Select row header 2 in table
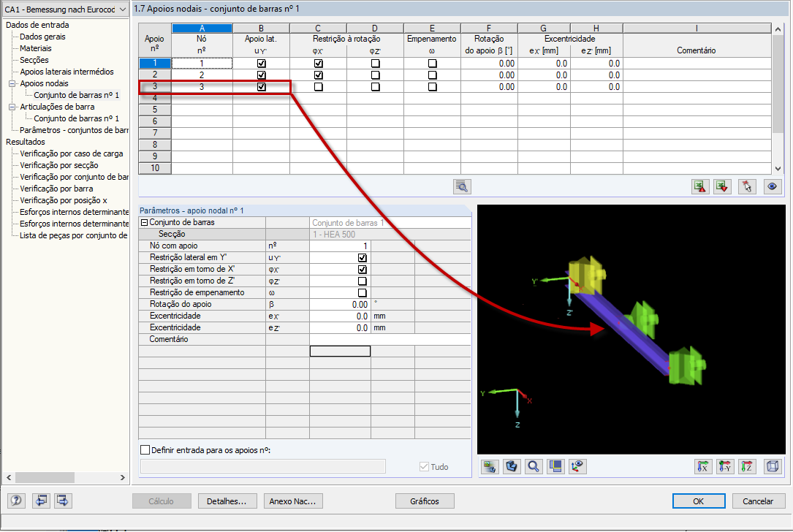The width and height of the screenshot is (793, 532). (x=155, y=75)
